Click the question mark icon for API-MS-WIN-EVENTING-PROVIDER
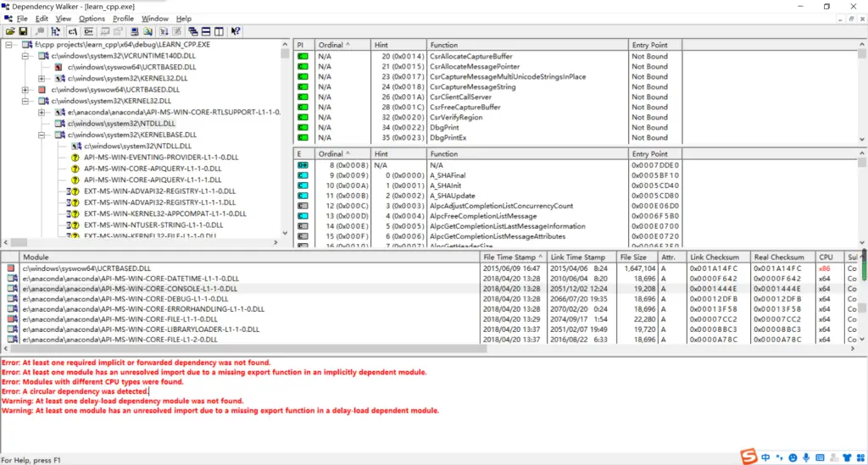Screen dimensions: 868x465 tap(75, 158)
